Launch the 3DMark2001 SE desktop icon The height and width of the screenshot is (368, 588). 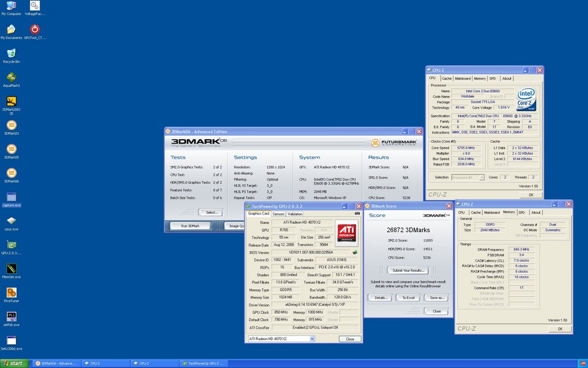click(11, 105)
